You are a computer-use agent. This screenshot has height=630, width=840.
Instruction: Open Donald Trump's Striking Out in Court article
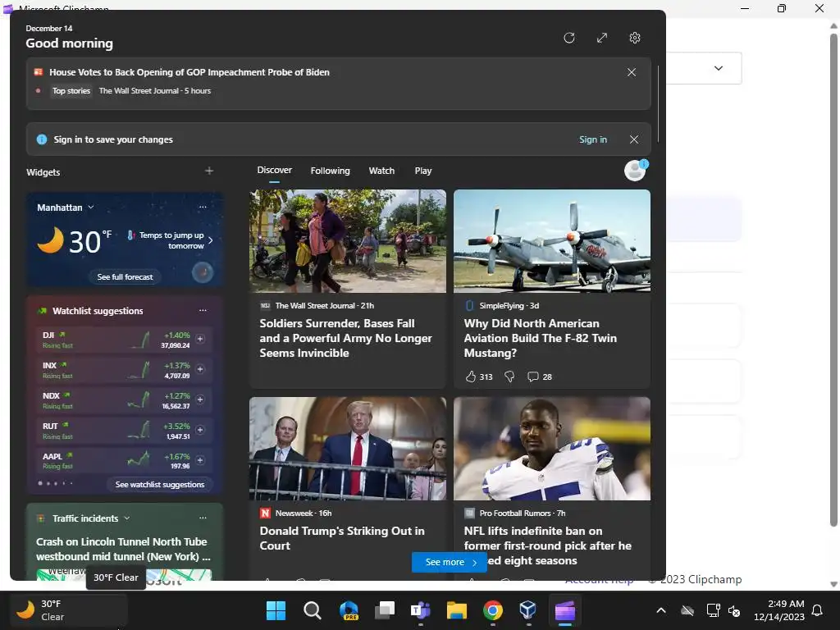pos(342,538)
